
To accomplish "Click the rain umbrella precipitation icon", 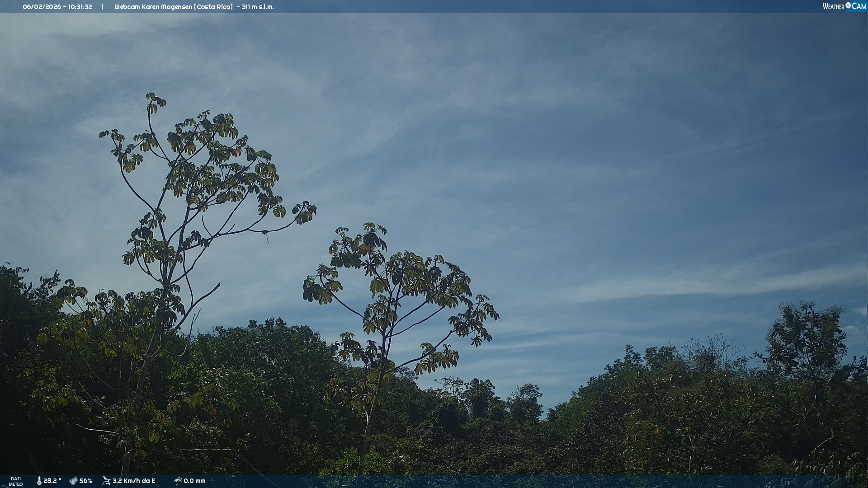I will [x=178, y=481].
